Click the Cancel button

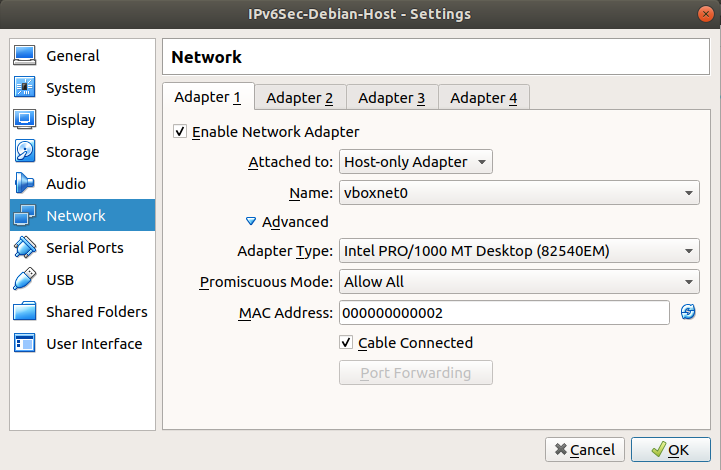(x=585, y=450)
